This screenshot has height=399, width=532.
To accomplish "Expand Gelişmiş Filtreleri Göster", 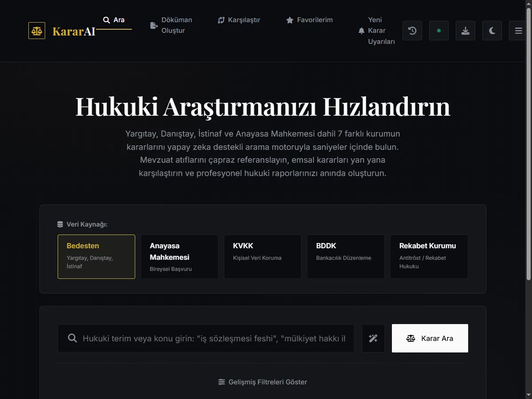I will tap(263, 382).
